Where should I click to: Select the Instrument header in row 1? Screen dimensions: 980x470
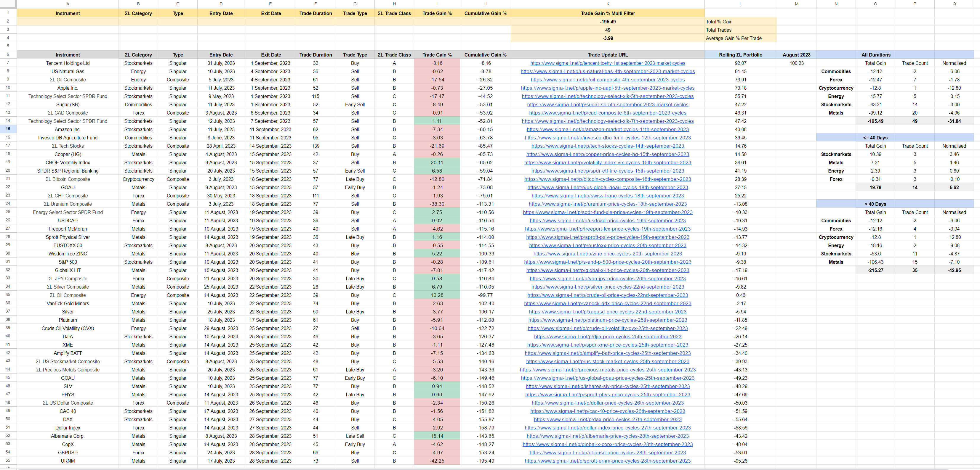click(68, 13)
